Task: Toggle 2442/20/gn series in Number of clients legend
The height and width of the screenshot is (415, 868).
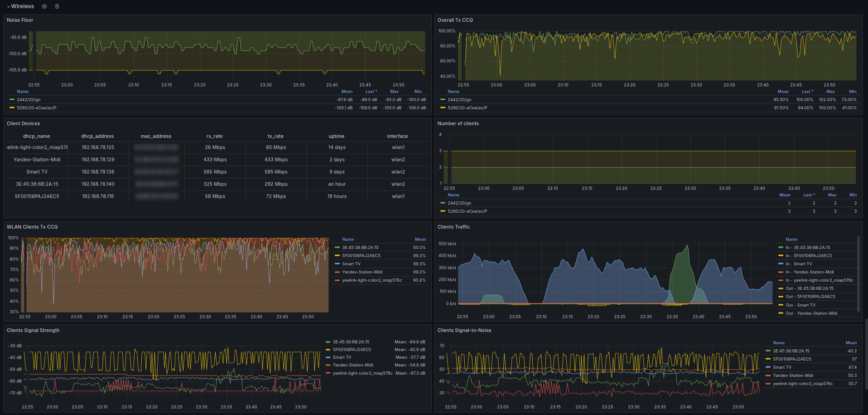Action: 459,203
